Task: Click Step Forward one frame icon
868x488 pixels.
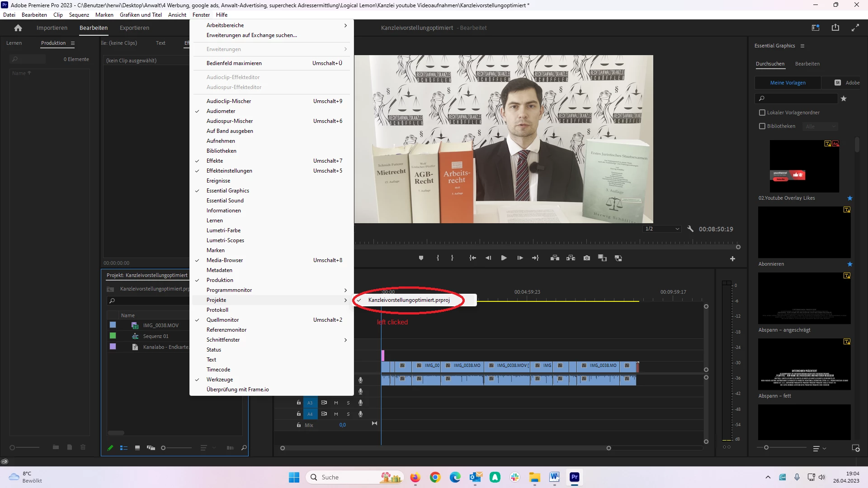Action: tap(520, 258)
